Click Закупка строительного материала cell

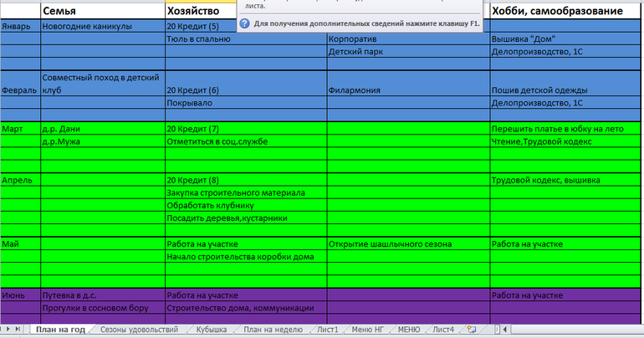click(246, 193)
